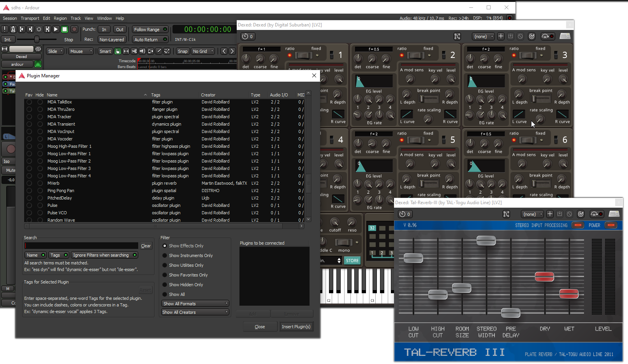
Task: Open Show All Creators dropdown
Action: point(195,312)
